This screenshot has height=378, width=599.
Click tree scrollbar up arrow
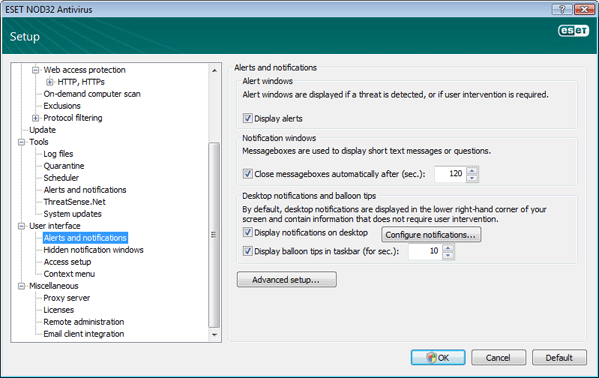[x=214, y=70]
